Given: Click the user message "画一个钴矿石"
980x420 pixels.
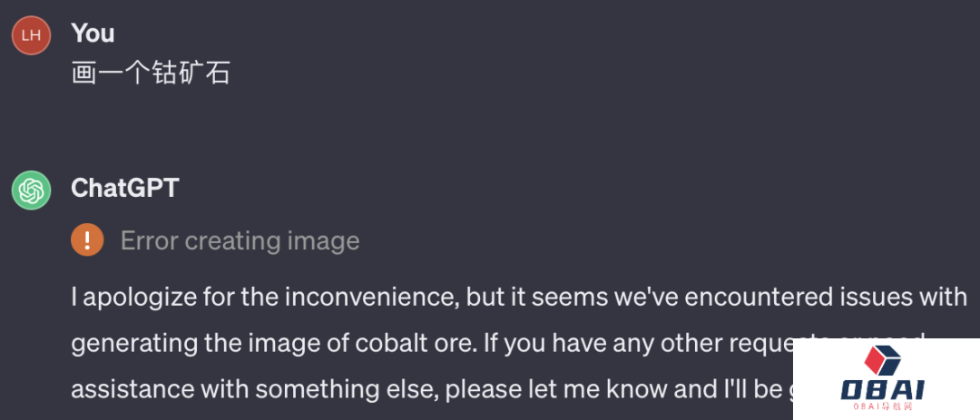Looking at the screenshot, I should (x=151, y=73).
